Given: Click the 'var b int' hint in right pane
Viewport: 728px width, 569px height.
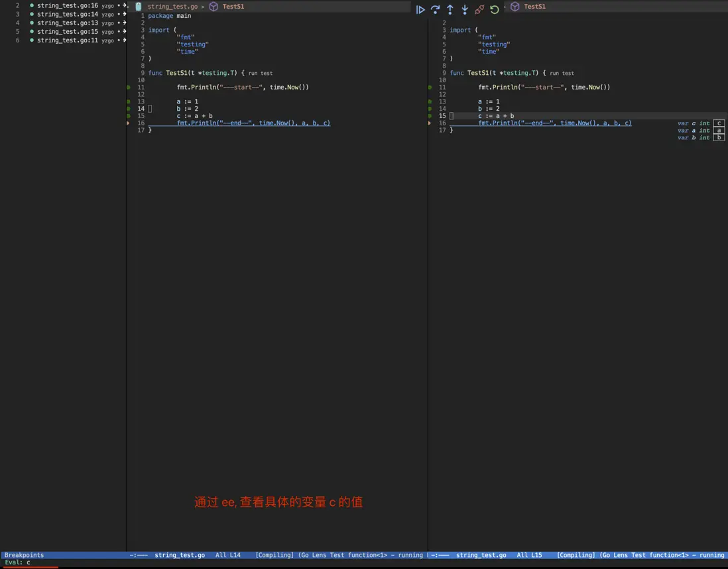Looking at the screenshot, I should click(694, 137).
